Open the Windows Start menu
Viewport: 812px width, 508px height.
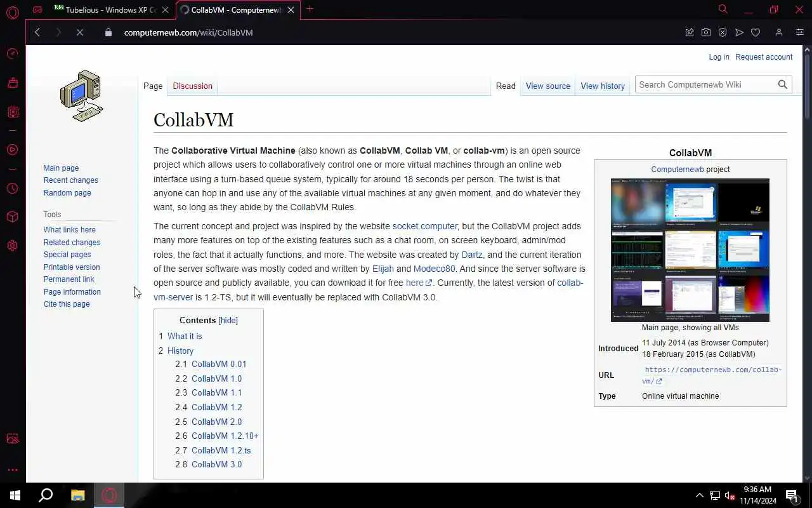click(x=15, y=495)
